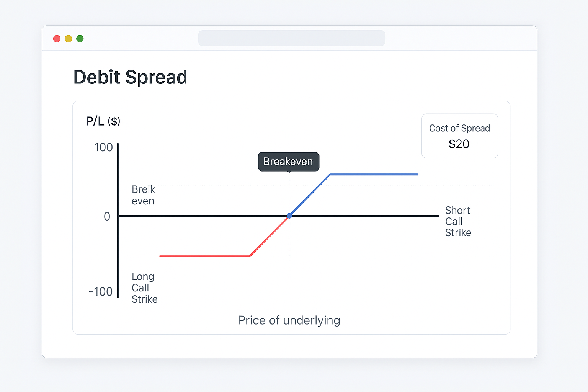
Task: Click the Long Call Strike label
Action: coord(144,288)
